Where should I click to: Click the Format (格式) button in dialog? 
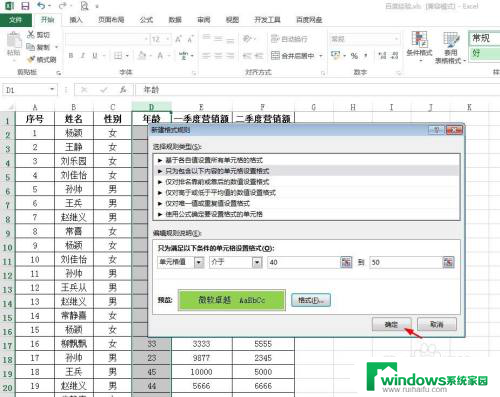click(x=311, y=300)
